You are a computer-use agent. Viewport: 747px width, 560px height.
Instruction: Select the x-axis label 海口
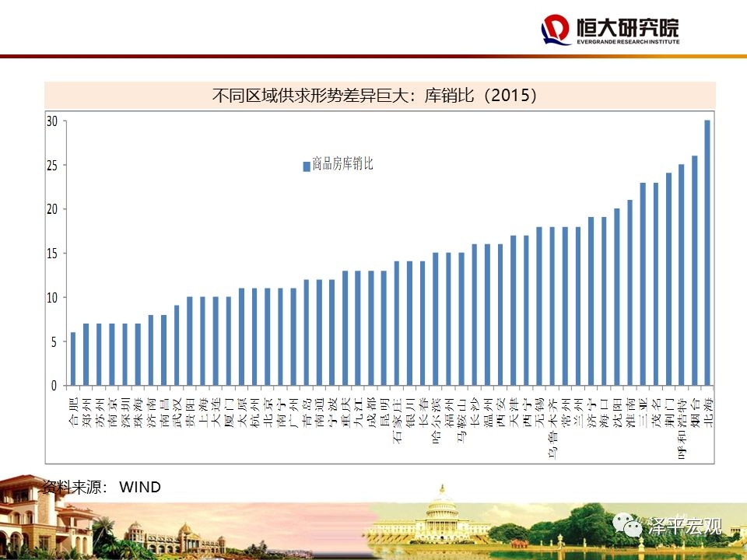pos(604,414)
